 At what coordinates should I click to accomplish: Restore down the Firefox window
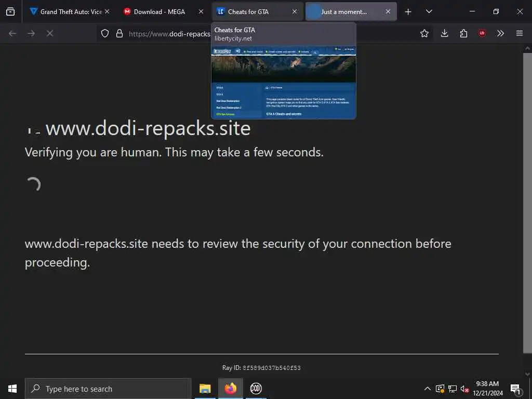[496, 11]
